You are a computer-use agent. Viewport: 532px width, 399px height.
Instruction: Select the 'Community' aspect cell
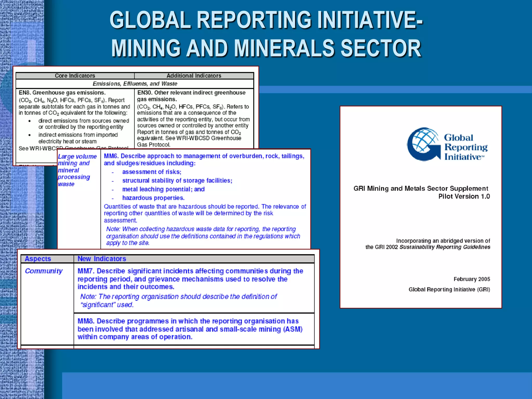click(44, 271)
